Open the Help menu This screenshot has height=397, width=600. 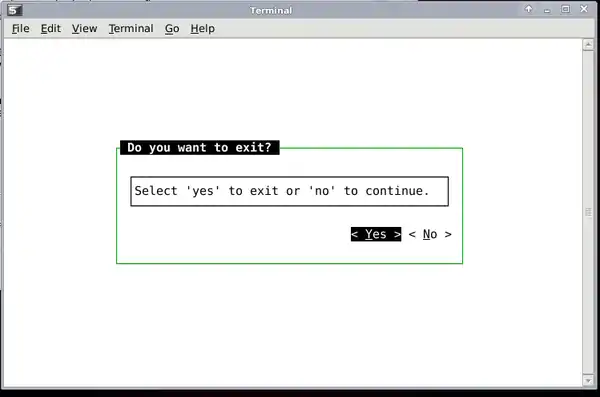click(202, 29)
